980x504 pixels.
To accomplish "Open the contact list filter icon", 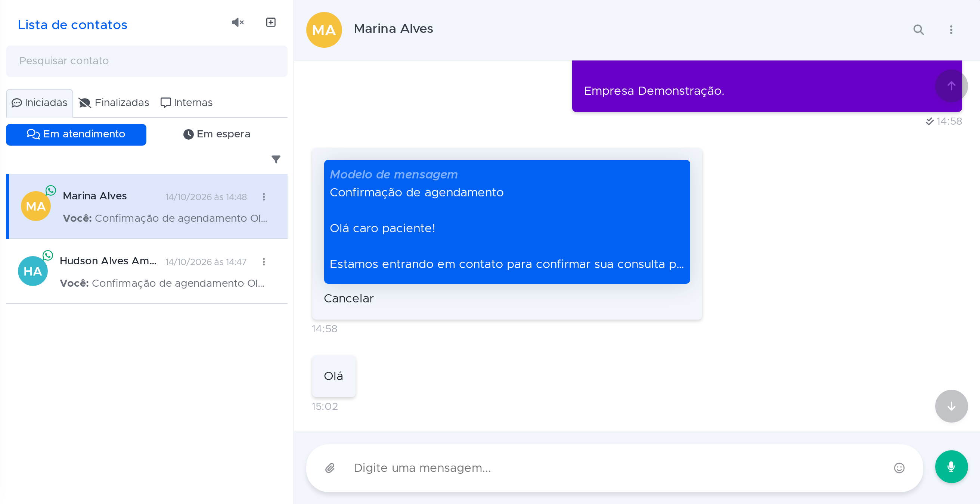I will pos(276,159).
